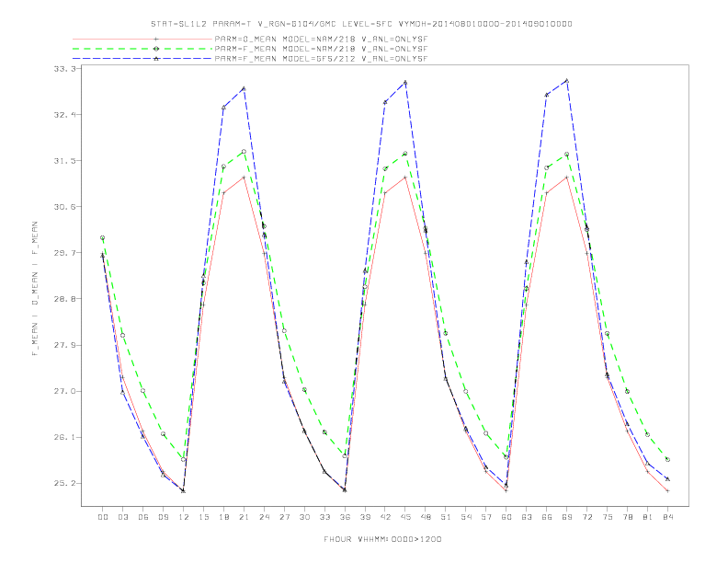The width and height of the screenshot is (728, 563).
Task: Click the x-axis tick label 03
Action: (x=122, y=517)
